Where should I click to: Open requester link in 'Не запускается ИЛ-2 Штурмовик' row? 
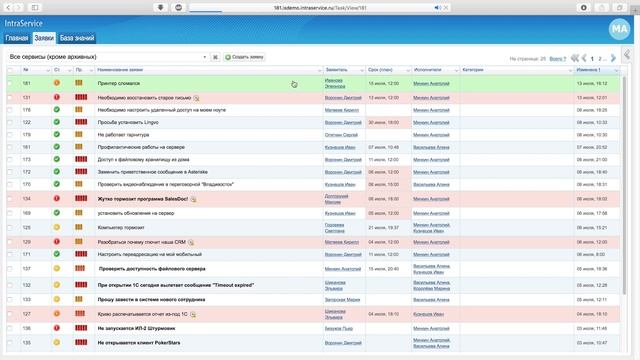[x=339, y=329]
